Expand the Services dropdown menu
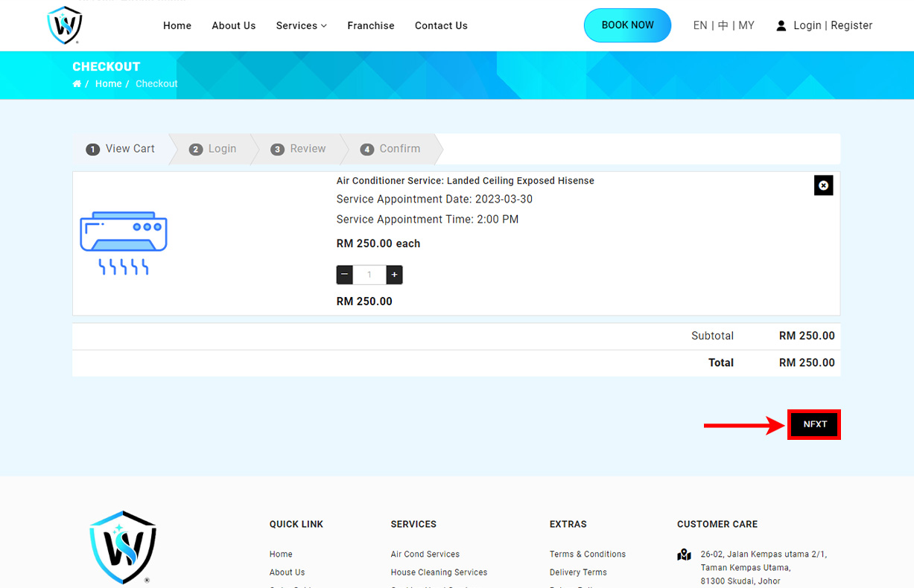 [x=301, y=25]
